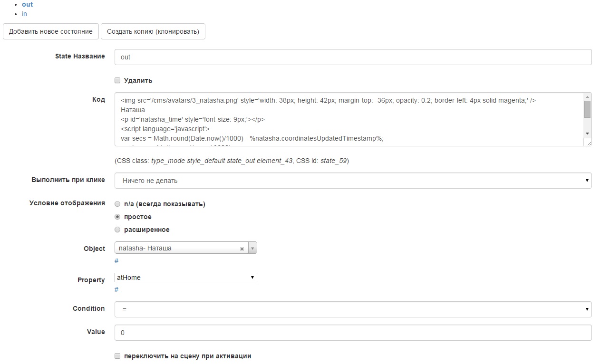
Task: Click the code textarea resize handle
Action: [x=589, y=143]
